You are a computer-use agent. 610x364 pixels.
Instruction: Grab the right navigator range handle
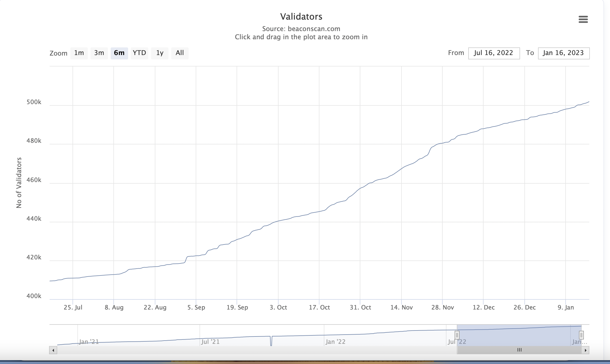[581, 335]
